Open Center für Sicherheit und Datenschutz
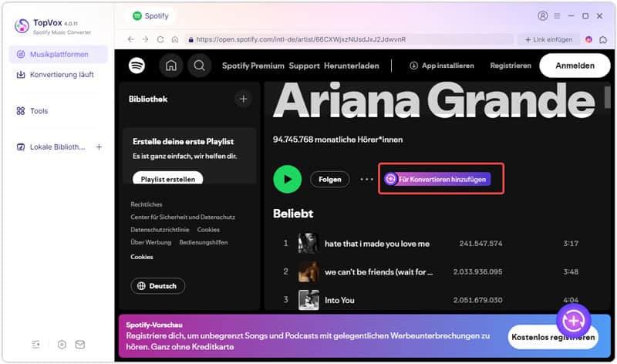 point(183,217)
